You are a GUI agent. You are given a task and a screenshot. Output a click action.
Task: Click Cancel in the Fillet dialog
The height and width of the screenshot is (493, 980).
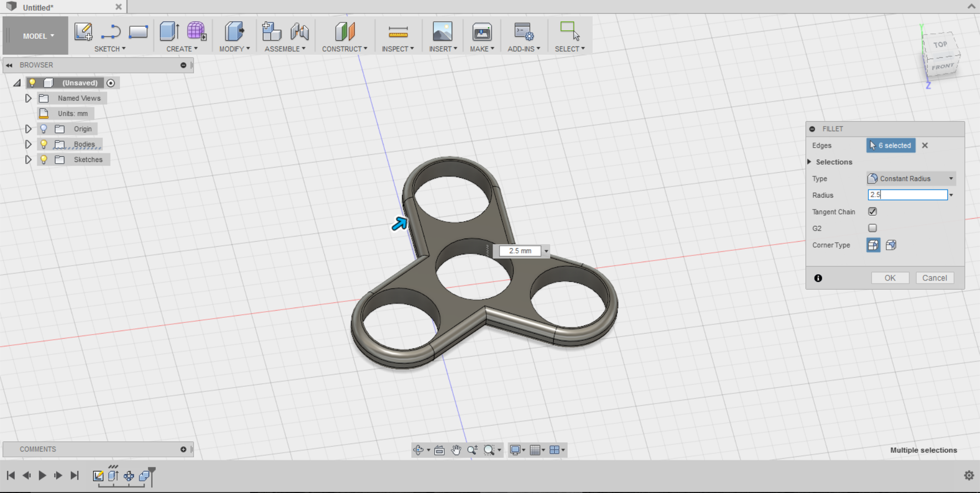click(935, 278)
